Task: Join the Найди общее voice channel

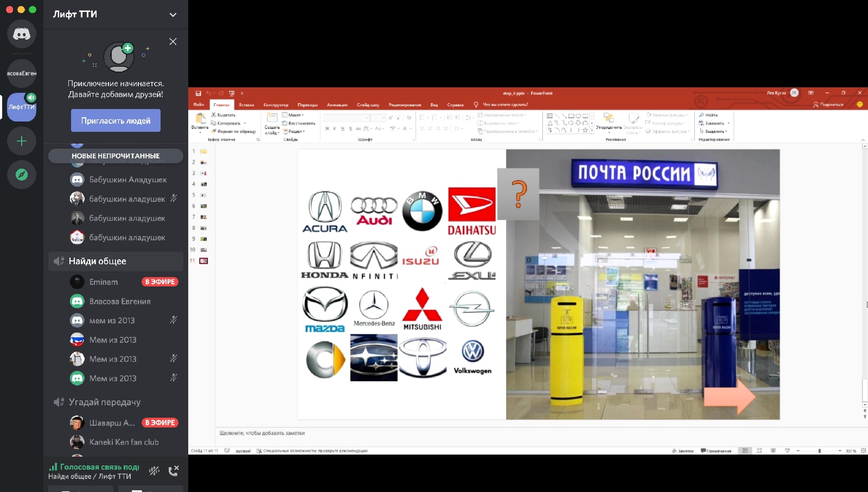Action: tap(116, 261)
